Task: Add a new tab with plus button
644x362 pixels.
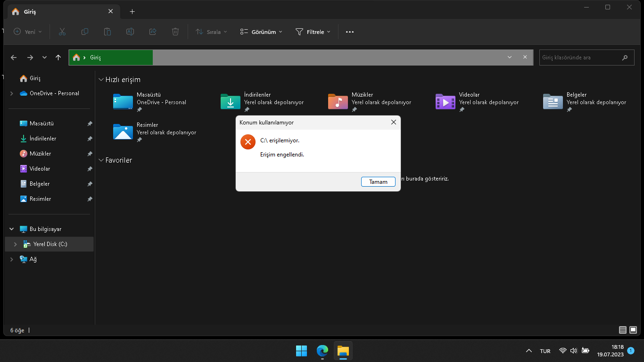Action: (x=132, y=11)
